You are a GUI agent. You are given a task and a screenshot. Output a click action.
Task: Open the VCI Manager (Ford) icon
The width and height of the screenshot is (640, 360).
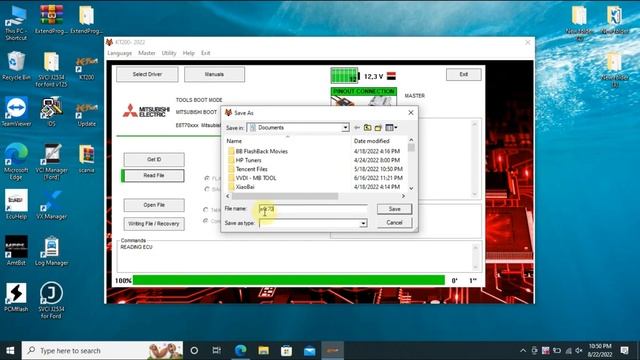click(51, 161)
